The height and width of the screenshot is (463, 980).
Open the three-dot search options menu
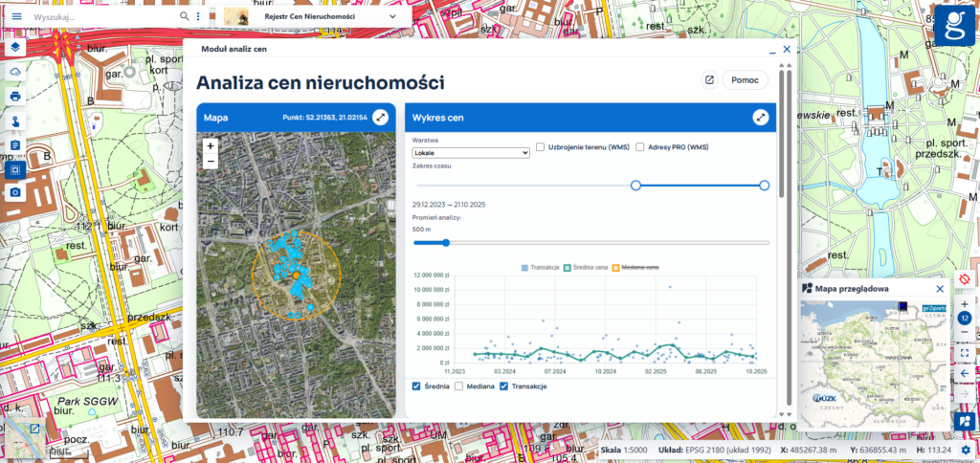[x=198, y=16]
